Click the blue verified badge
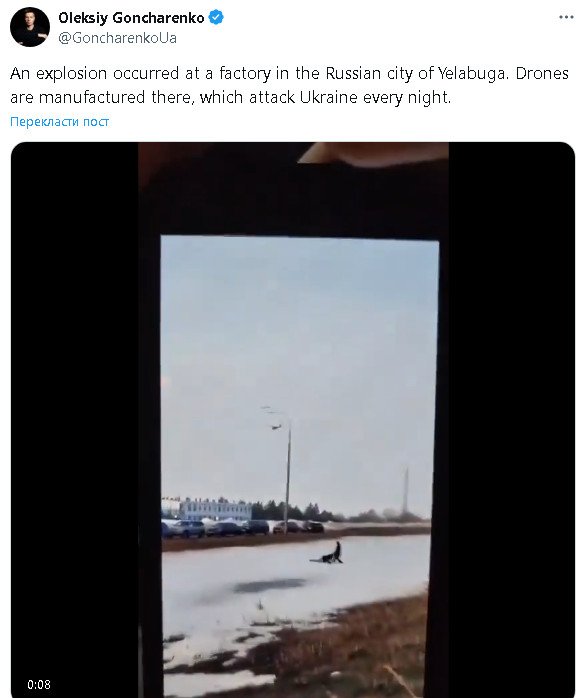Screen dimensions: 579x698 (216, 18)
